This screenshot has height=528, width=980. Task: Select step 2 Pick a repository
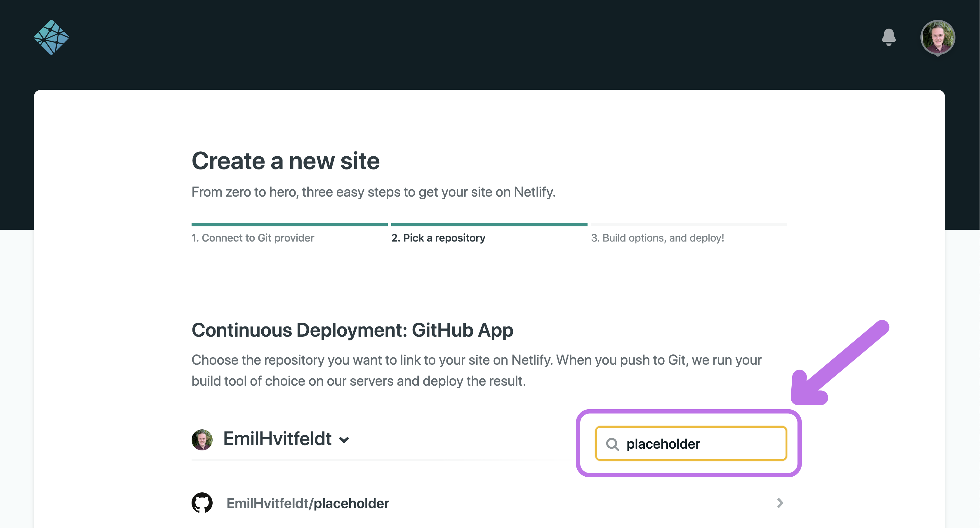[438, 238]
